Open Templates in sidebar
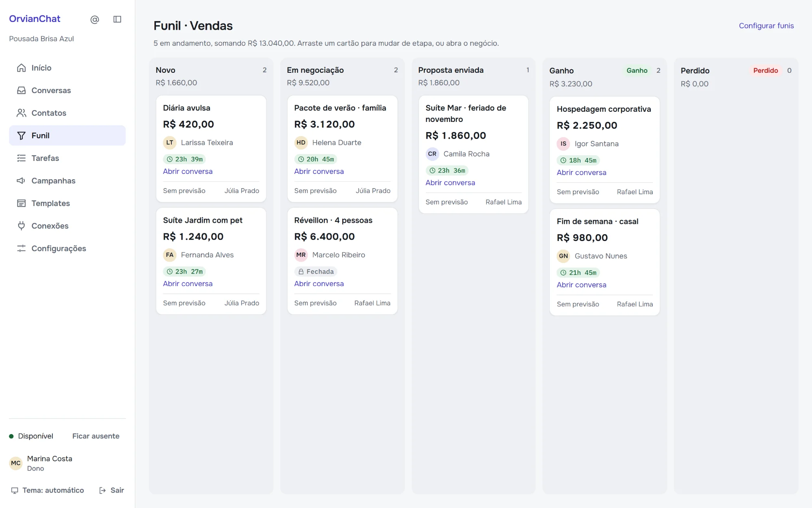 pos(67,203)
